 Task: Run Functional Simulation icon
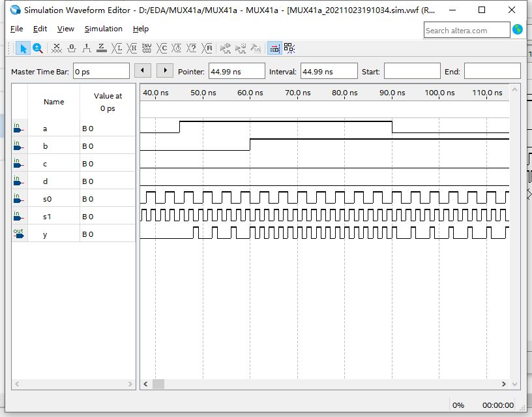pos(226,48)
